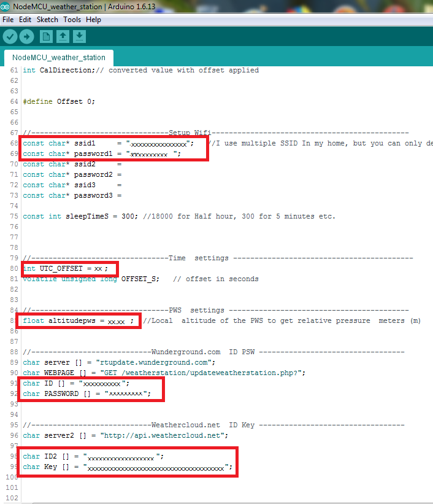Screen dimensions: 433x504
Task: Open the Sketch menu
Action: tap(47, 20)
